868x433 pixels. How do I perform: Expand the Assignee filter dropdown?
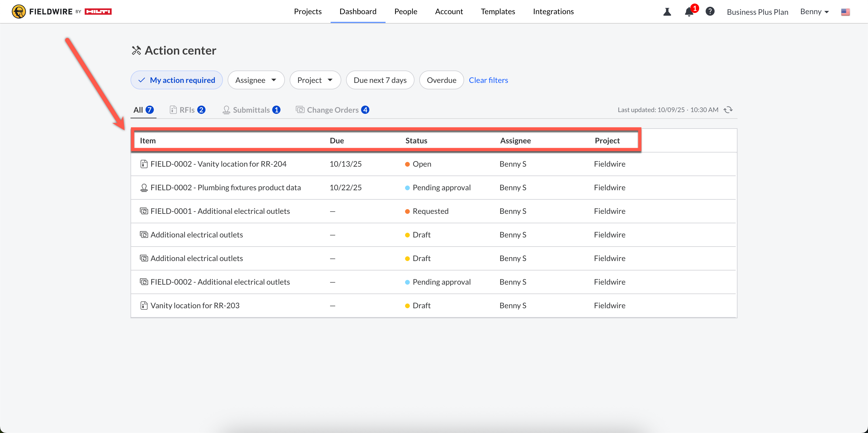pos(256,80)
